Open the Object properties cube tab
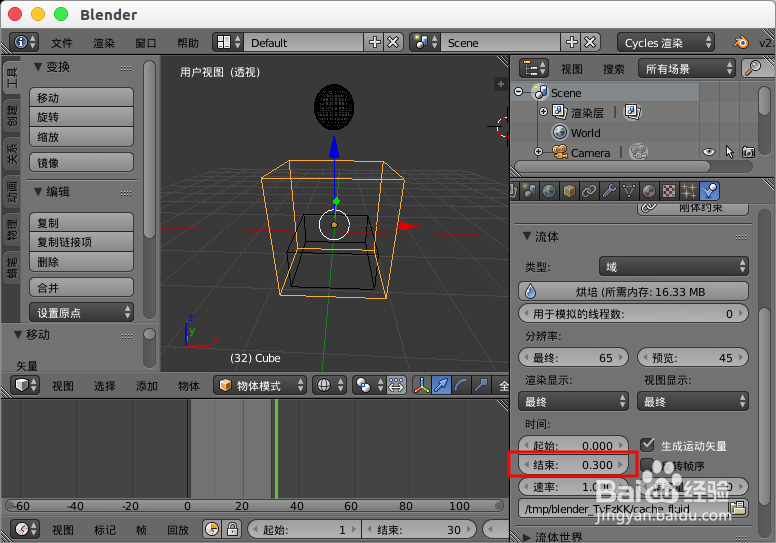The width and height of the screenshot is (776, 543). pos(569,191)
